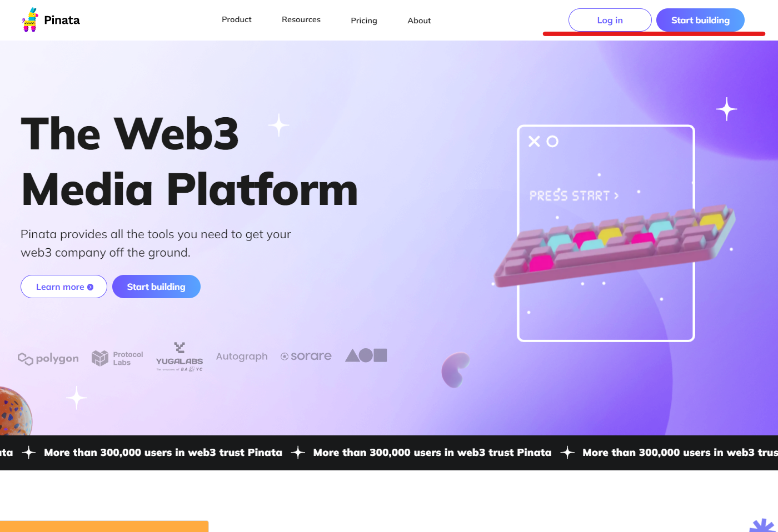Click the Polygon partner logo
This screenshot has height=532, width=778.
[48, 359]
